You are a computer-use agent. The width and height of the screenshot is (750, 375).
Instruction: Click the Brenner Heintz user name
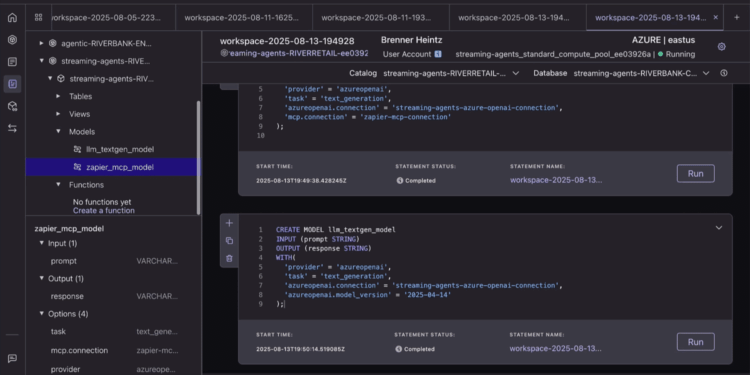pyautogui.click(x=411, y=40)
